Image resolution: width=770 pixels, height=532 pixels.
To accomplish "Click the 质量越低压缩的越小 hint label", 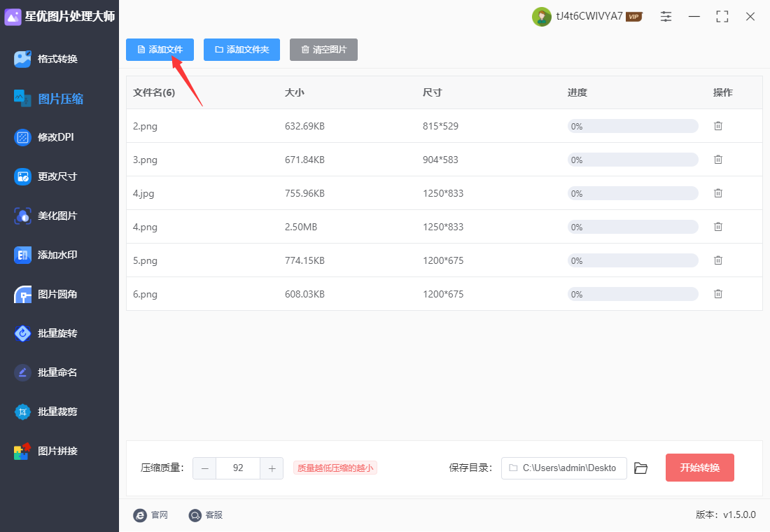I will [x=335, y=468].
